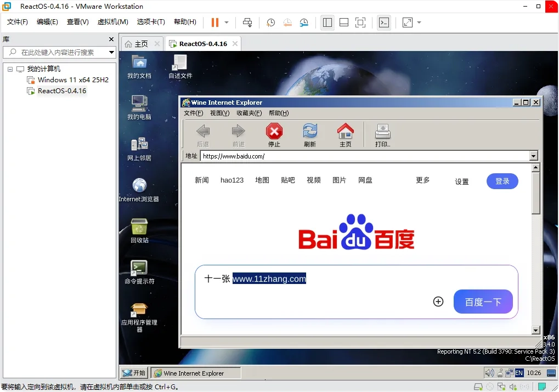
Task: Open the 更多 link on Baidu
Action: (423, 180)
